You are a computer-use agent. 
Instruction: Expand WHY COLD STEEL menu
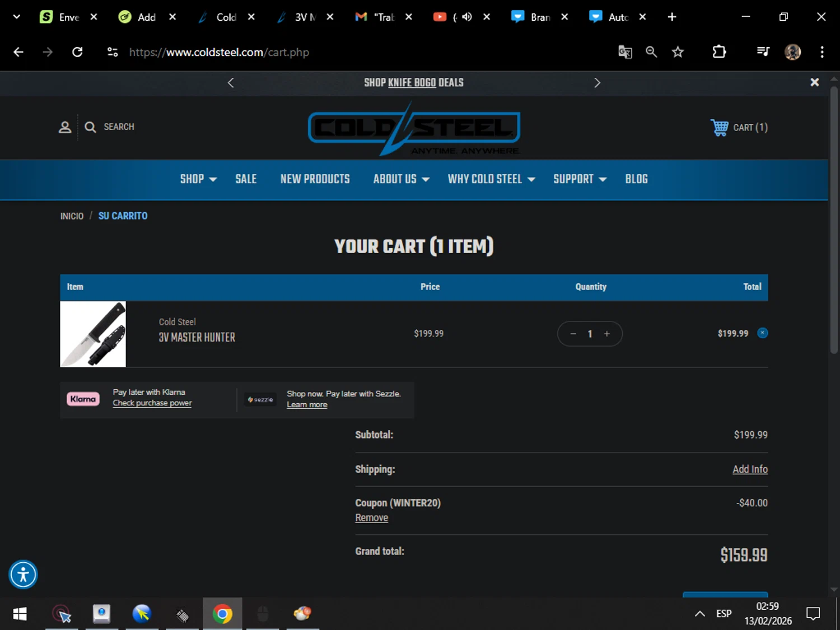(x=491, y=179)
